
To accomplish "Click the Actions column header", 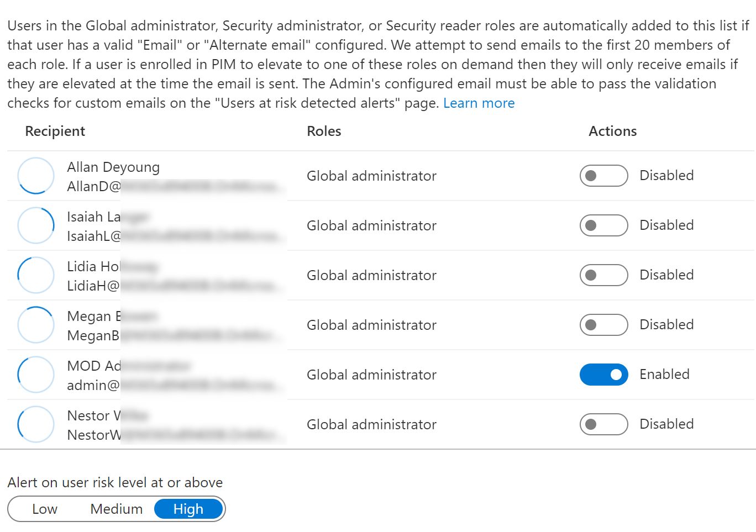I will [x=612, y=131].
